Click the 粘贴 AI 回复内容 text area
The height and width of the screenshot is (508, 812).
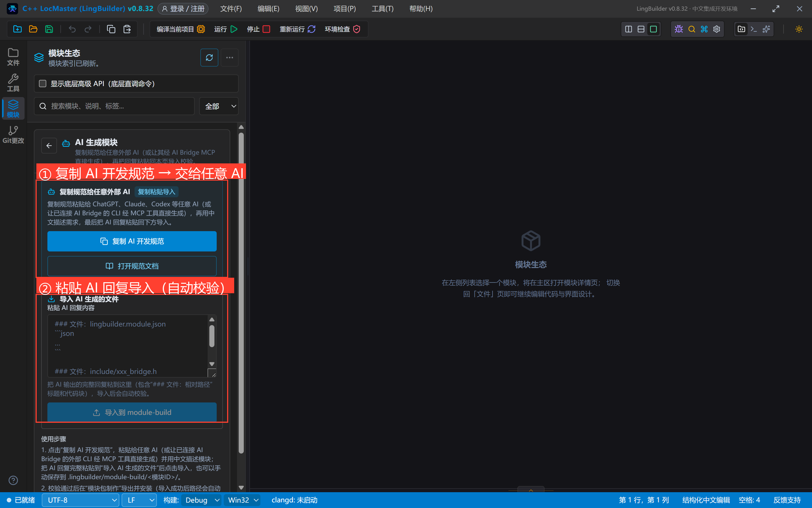coord(132,346)
